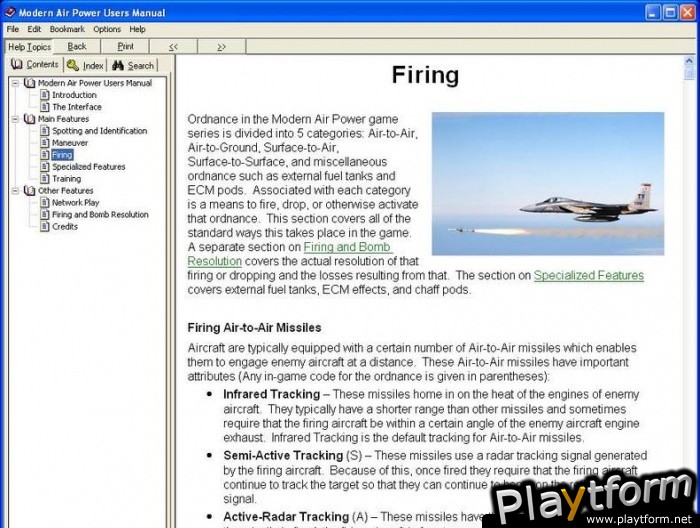Switch to the Contents tab
Image resolution: width=700 pixels, height=528 pixels.
pyautogui.click(x=35, y=64)
